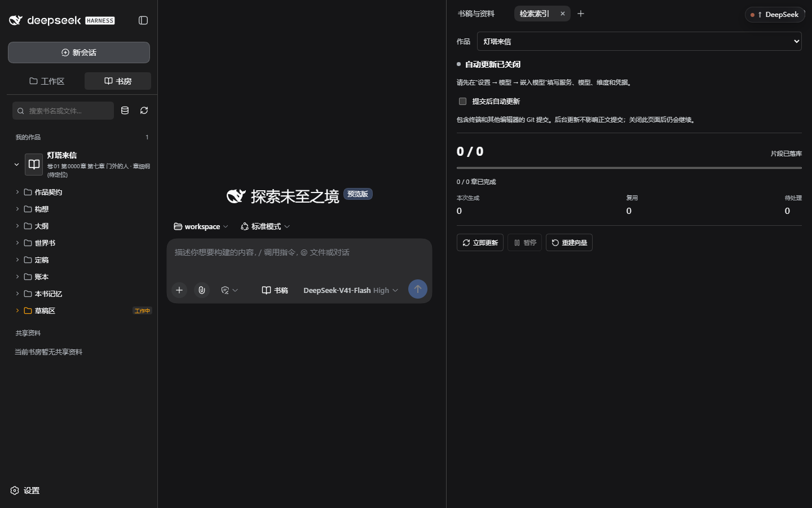Add a new tab with plus icon
Image resolution: width=812 pixels, height=508 pixels.
click(581, 14)
